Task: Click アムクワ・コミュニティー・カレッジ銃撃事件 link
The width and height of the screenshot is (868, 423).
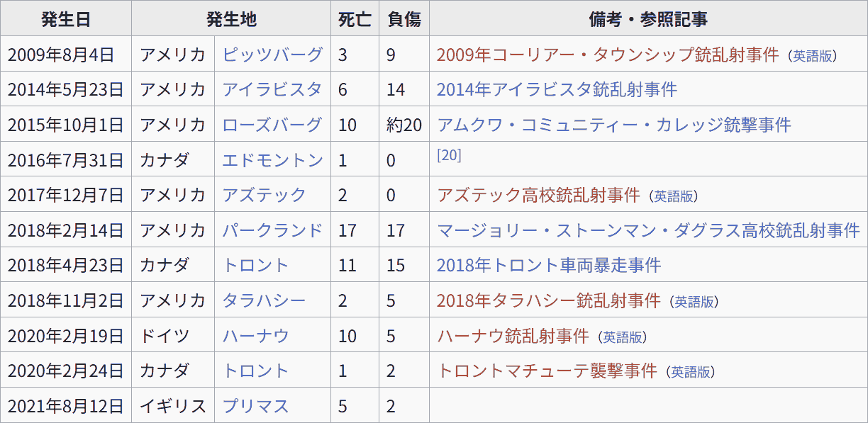Action: pyautogui.click(x=613, y=125)
